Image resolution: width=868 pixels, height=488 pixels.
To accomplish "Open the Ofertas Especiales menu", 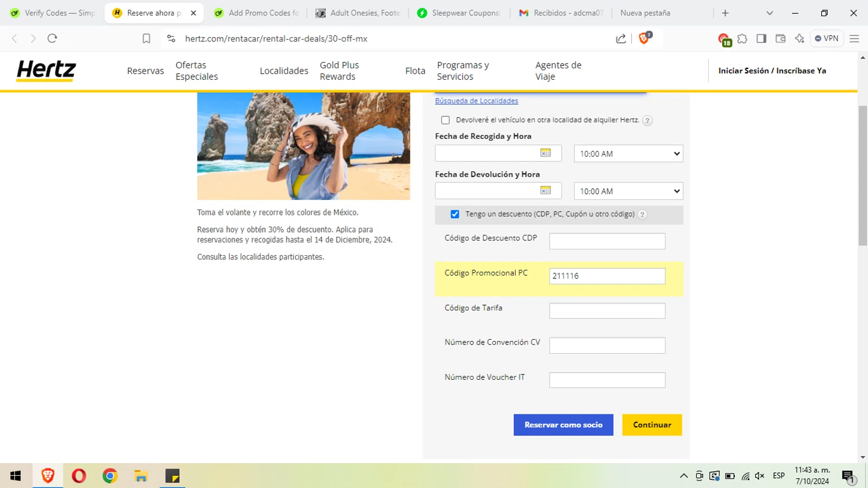I will tap(197, 71).
